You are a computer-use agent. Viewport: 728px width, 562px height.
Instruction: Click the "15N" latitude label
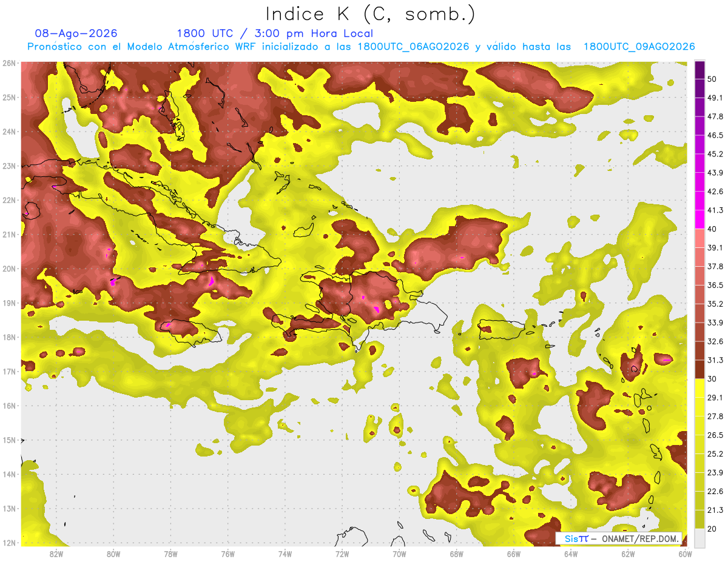click(8, 440)
